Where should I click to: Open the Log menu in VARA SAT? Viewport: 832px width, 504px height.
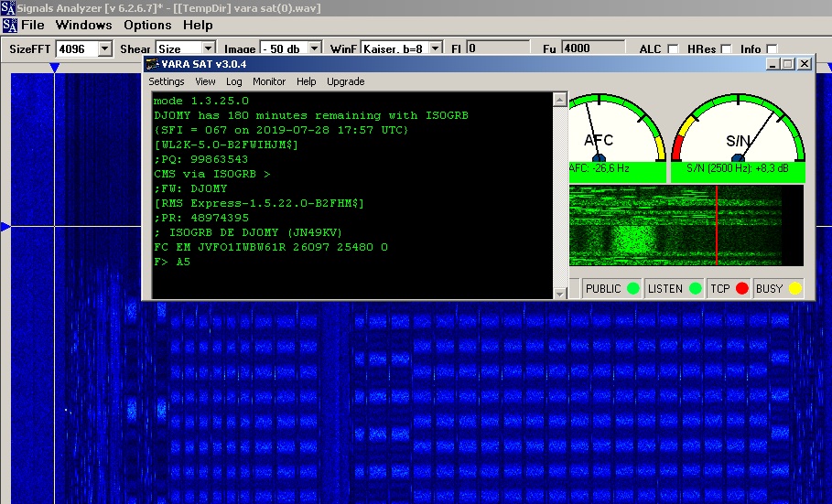pyautogui.click(x=233, y=81)
